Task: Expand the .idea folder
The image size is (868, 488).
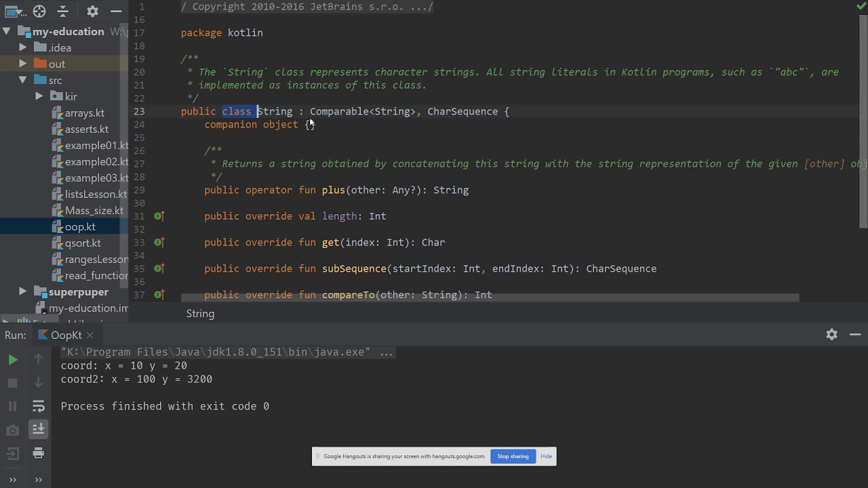Action: point(23,47)
